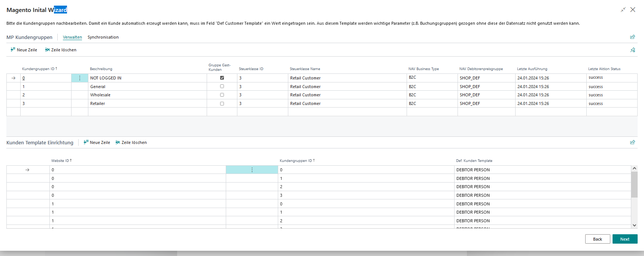644x256 pixels.
Task: Click NAV Business Type column header
Action: [x=423, y=69]
